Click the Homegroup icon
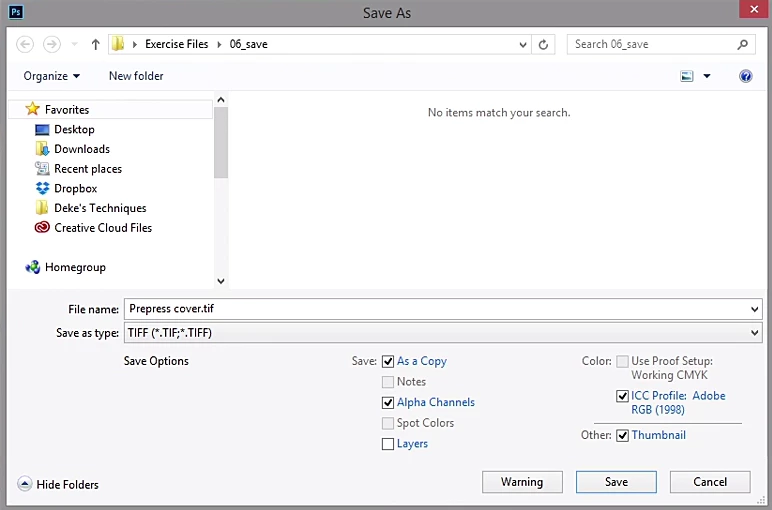The width and height of the screenshot is (772, 510). (x=32, y=267)
